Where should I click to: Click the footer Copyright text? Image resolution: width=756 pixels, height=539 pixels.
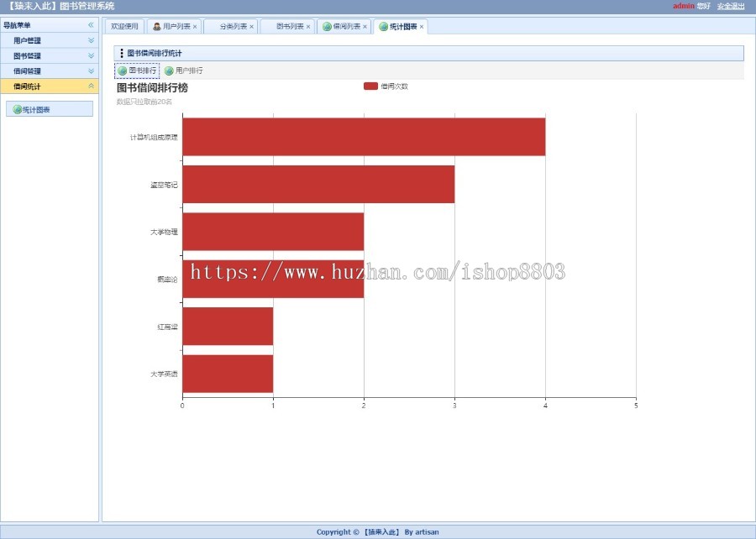click(x=377, y=531)
